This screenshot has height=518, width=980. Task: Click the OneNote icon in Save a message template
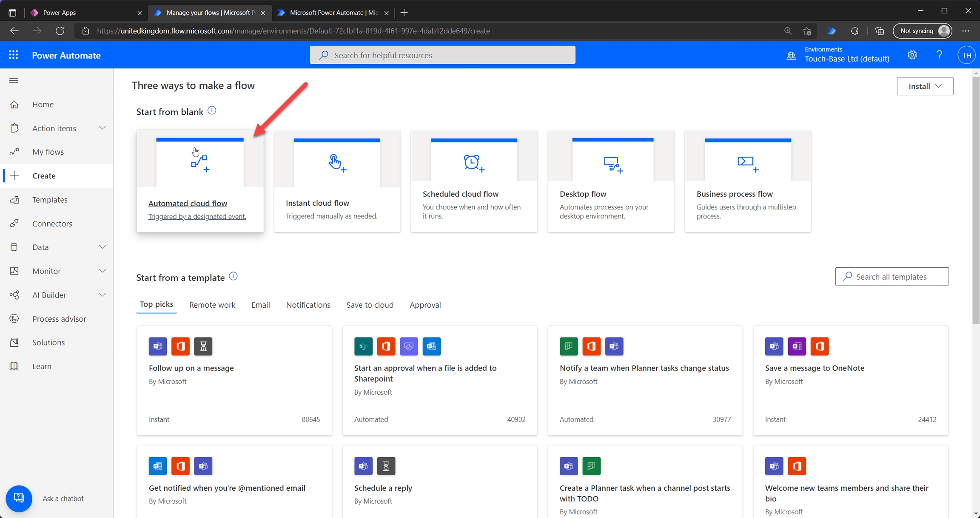click(x=797, y=346)
